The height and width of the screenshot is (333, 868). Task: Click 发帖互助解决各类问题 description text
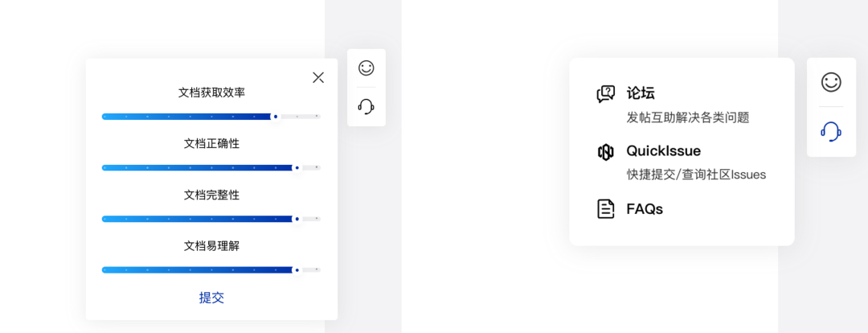[688, 117]
